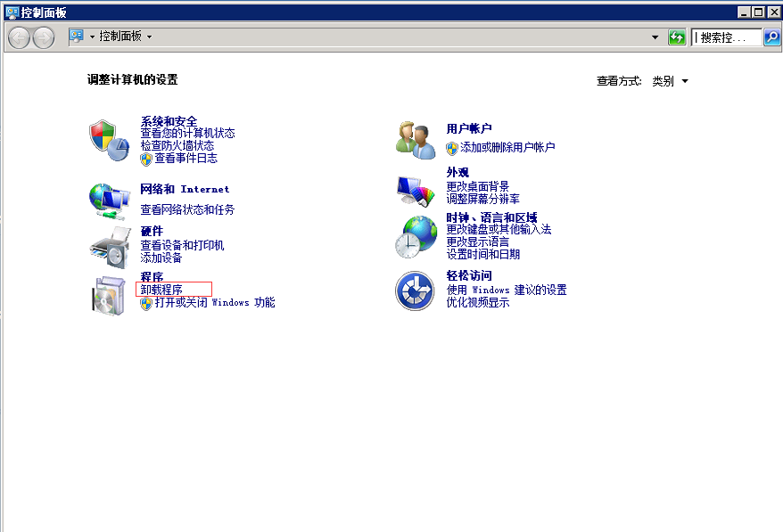The height and width of the screenshot is (532, 783).
Task: Open the System and Security shield icon
Action: 109,140
